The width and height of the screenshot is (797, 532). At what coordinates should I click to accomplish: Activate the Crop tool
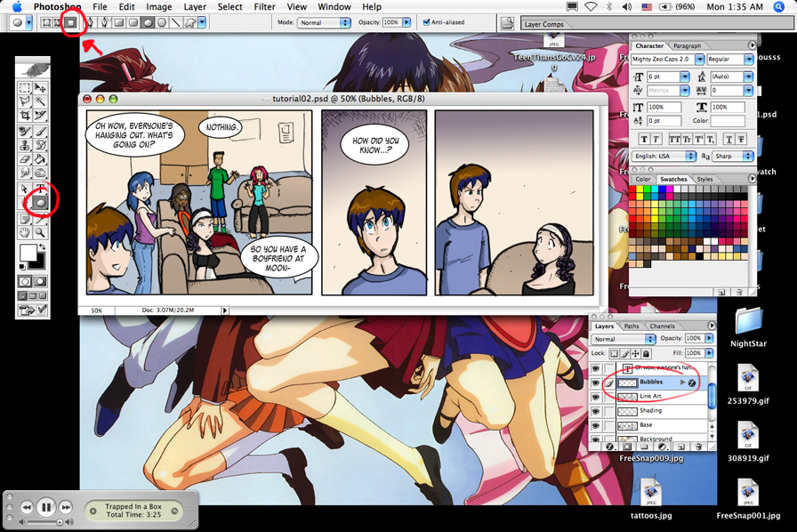pyautogui.click(x=24, y=116)
